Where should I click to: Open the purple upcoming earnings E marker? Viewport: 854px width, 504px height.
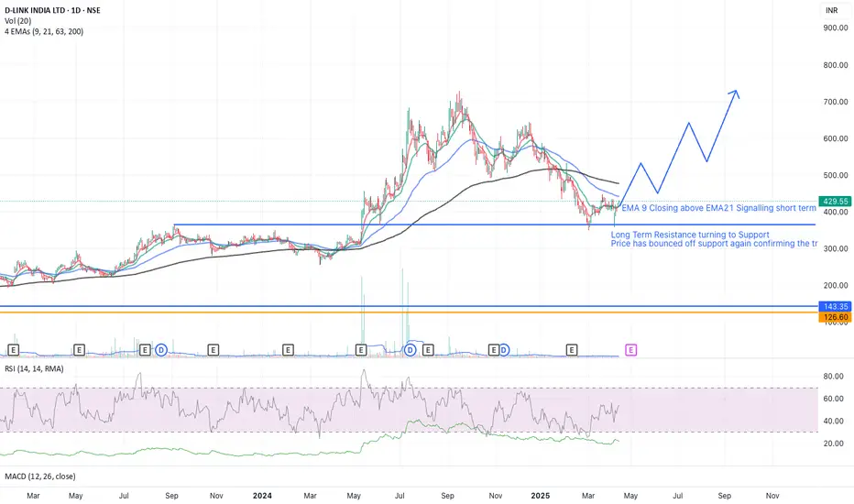pos(630,350)
